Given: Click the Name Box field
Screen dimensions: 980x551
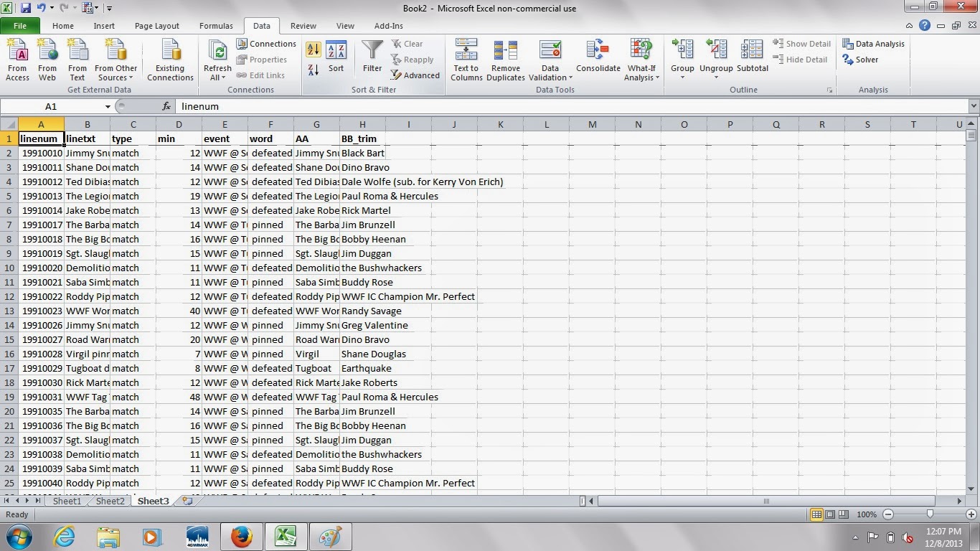Looking at the screenshot, I should point(52,106).
